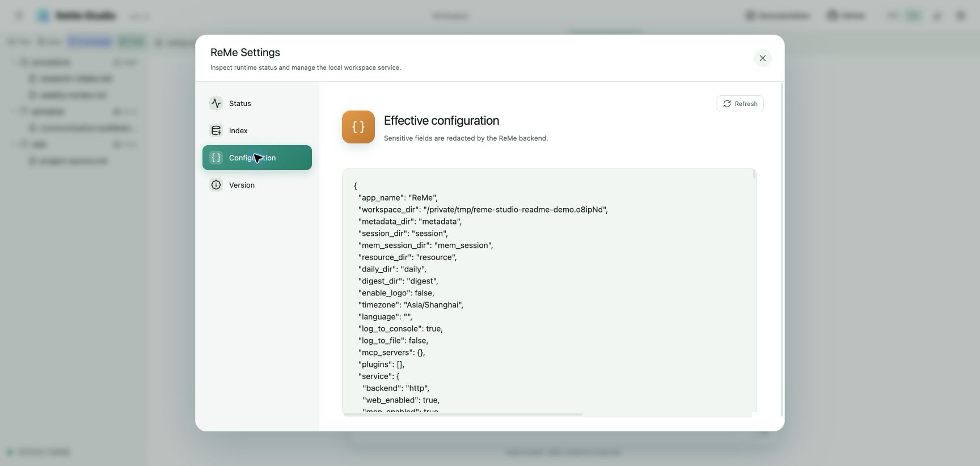Viewport: 980px width, 466px height.
Task: Click the Effective configuration heading
Action: pyautogui.click(x=441, y=120)
